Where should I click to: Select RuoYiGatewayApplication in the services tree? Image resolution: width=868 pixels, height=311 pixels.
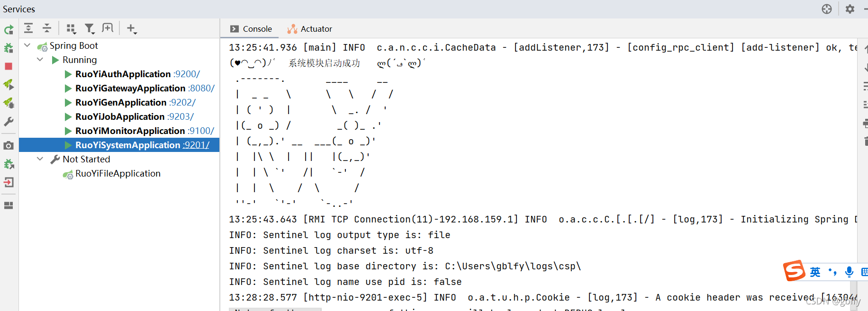130,88
